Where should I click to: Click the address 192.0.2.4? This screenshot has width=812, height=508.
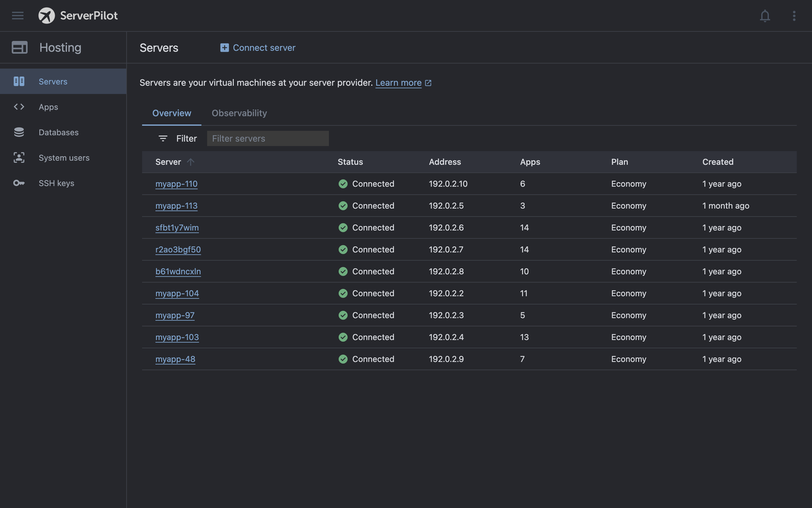pyautogui.click(x=446, y=337)
